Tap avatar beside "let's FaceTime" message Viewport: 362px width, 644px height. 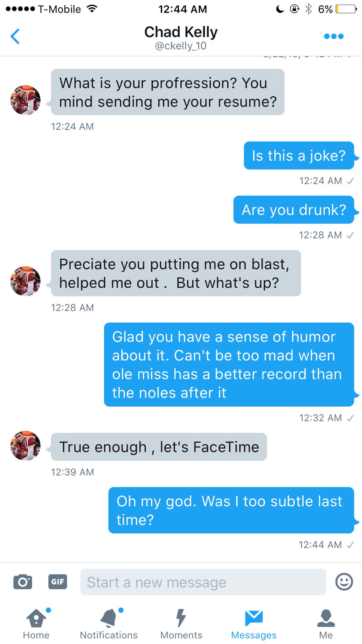point(25,446)
